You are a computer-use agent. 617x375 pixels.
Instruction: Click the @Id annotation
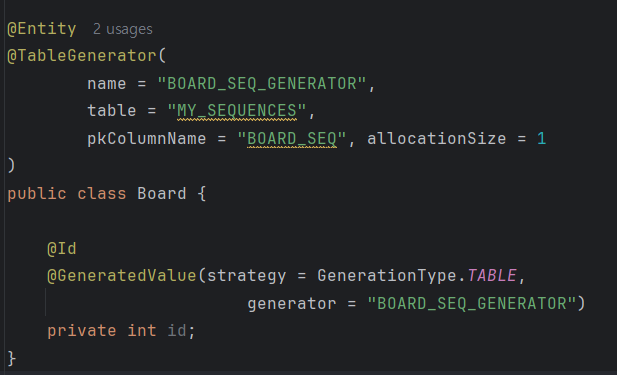[x=62, y=249]
